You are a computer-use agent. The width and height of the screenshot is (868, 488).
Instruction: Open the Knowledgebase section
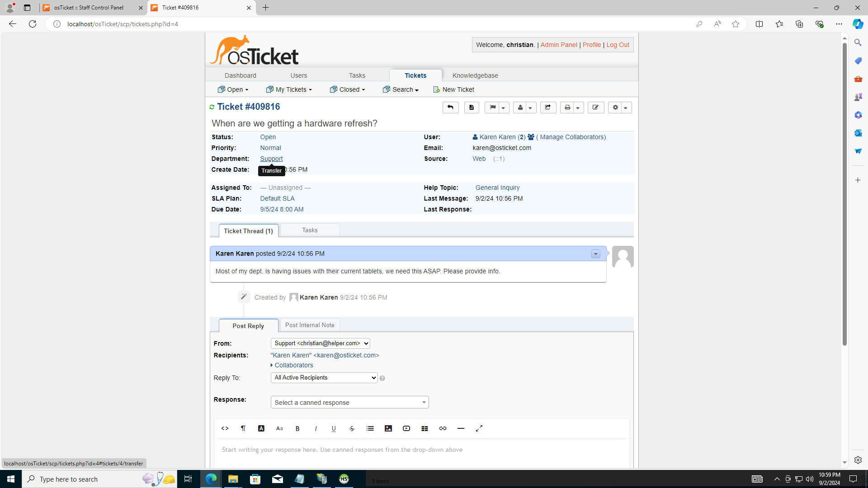(x=475, y=75)
